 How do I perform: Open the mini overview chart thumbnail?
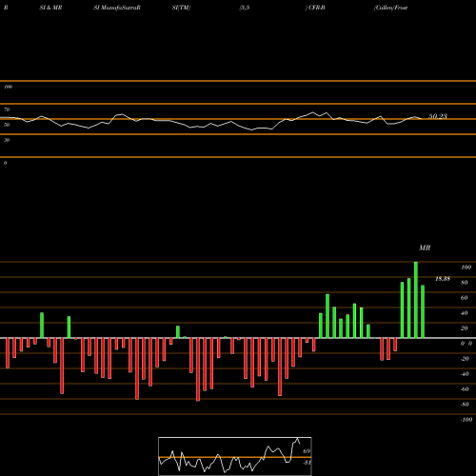[235, 456]
